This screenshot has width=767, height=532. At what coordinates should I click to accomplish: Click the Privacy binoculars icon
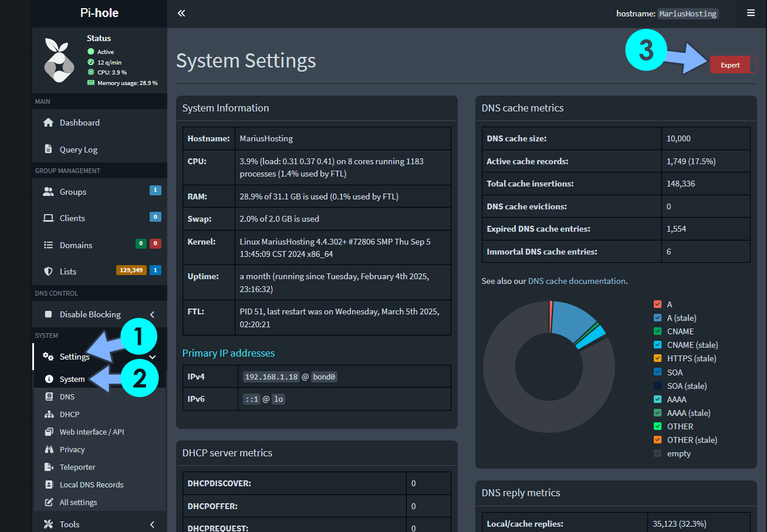pyautogui.click(x=49, y=449)
